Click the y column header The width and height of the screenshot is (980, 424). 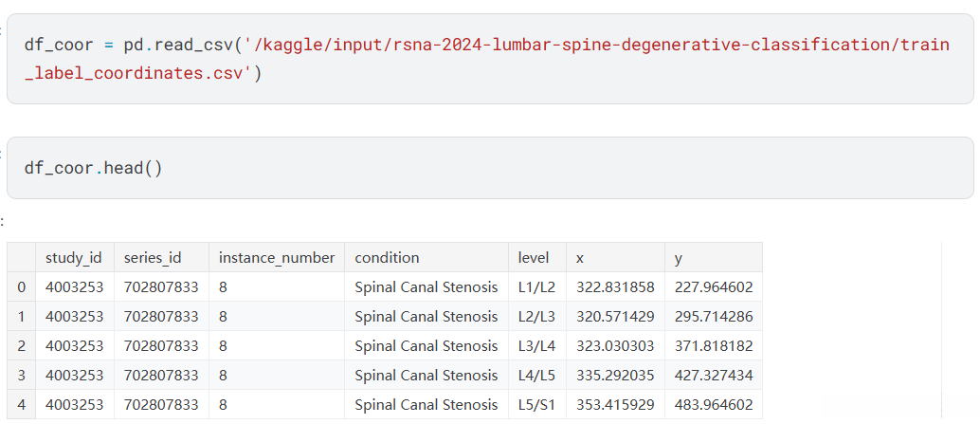click(x=679, y=257)
